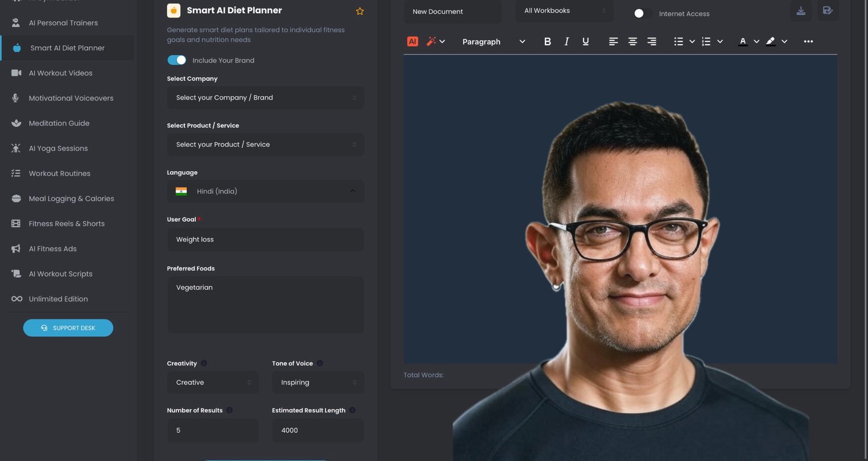Insert a numbered list
Image resolution: width=868 pixels, height=461 pixels.
point(706,42)
